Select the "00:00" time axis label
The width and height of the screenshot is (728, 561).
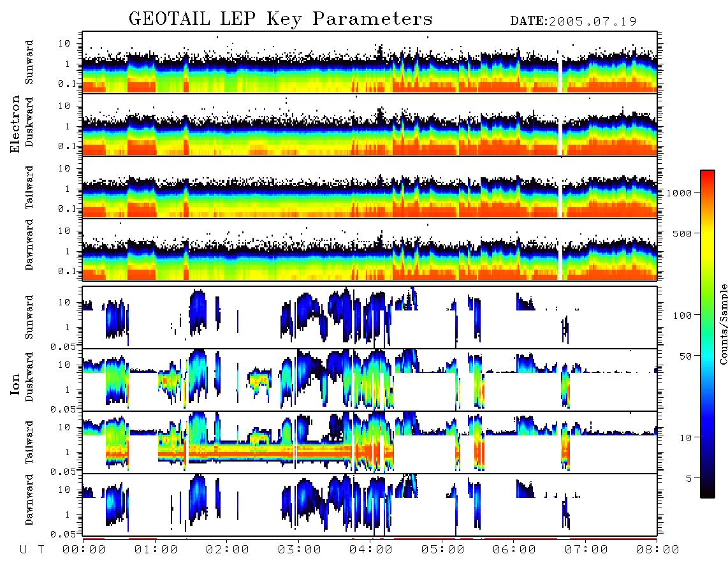pos(84,550)
